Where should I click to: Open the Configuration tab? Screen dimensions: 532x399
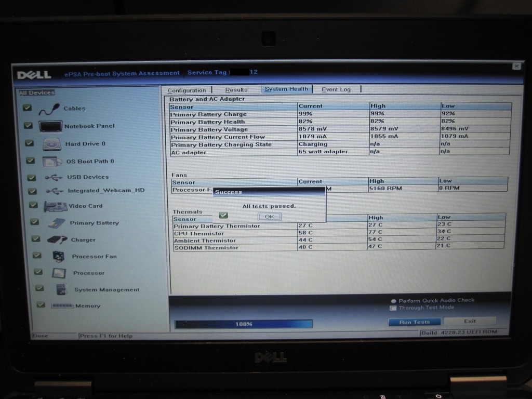(x=187, y=90)
